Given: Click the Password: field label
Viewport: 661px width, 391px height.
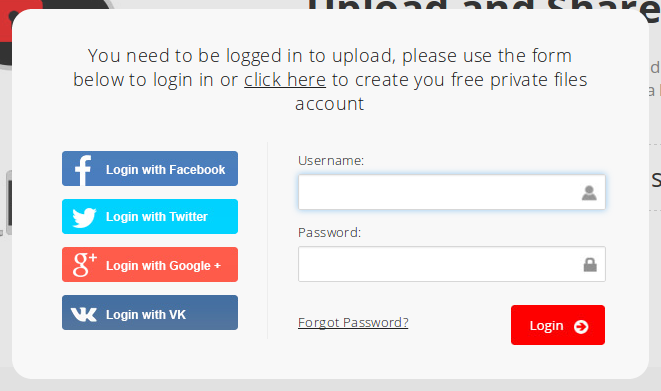Looking at the screenshot, I should click(329, 233).
